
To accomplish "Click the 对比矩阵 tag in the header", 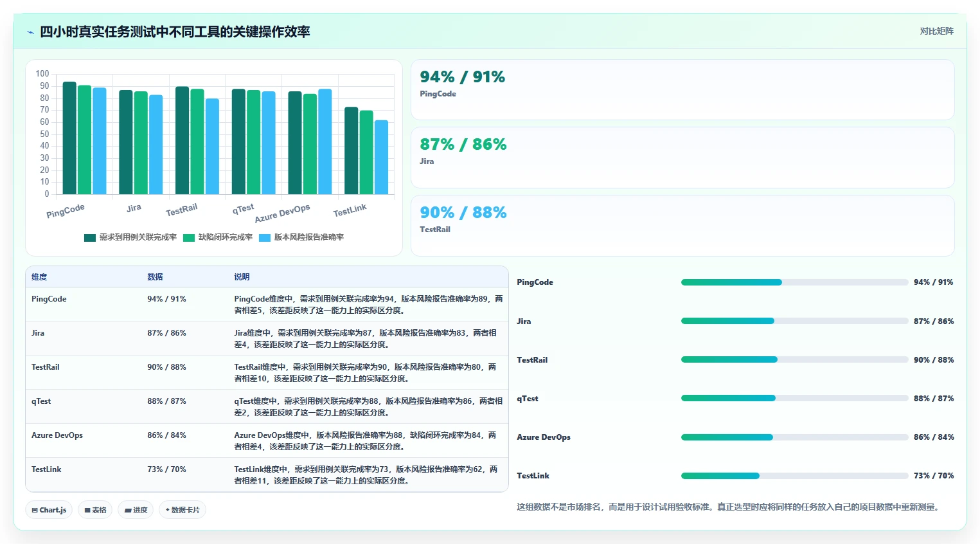I will 936,31.
